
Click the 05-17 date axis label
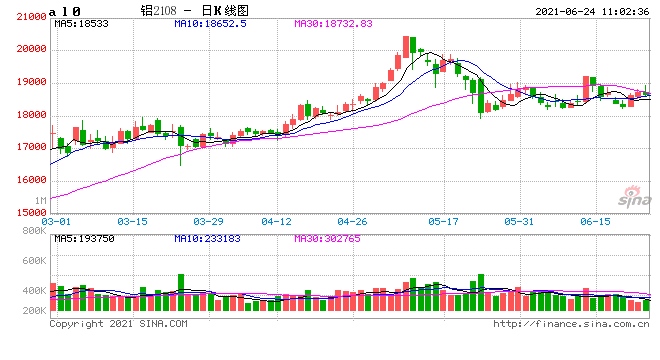click(443, 221)
